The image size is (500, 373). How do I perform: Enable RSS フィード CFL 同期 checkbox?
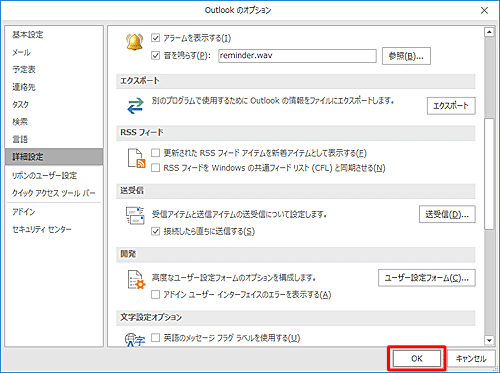155,167
